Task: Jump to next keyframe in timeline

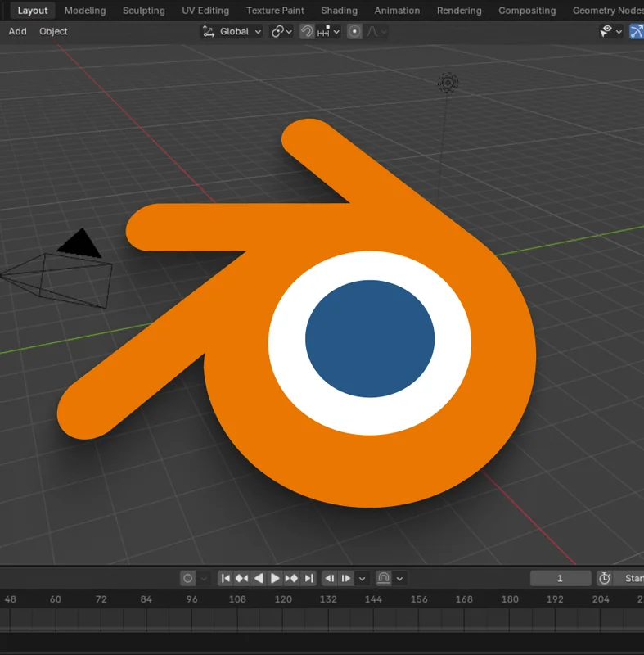Action: click(291, 578)
